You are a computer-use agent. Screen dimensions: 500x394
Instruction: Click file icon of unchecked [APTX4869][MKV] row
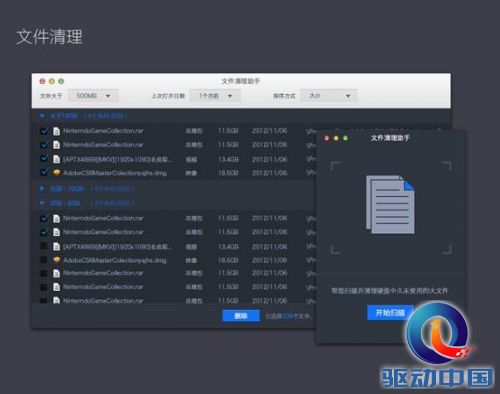pyautogui.click(x=56, y=246)
